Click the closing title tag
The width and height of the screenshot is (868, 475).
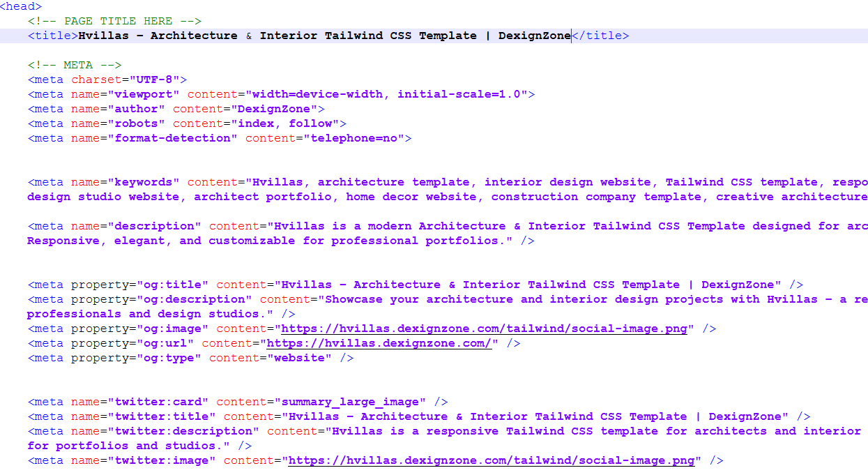pyautogui.click(x=600, y=36)
